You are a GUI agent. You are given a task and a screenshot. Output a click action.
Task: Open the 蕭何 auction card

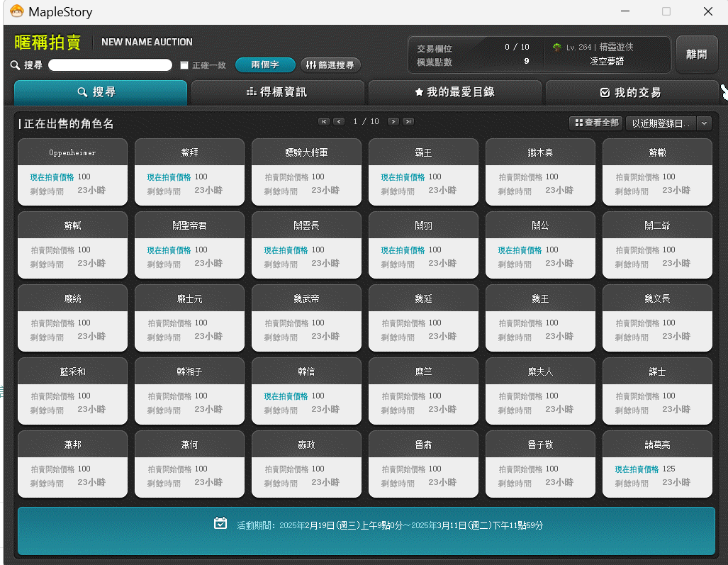[x=189, y=464]
